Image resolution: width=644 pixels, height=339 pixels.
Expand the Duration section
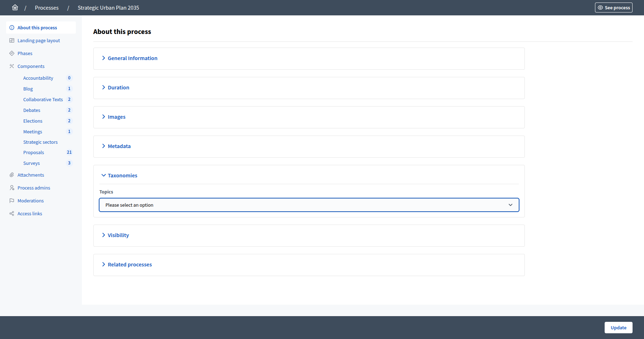(x=118, y=88)
